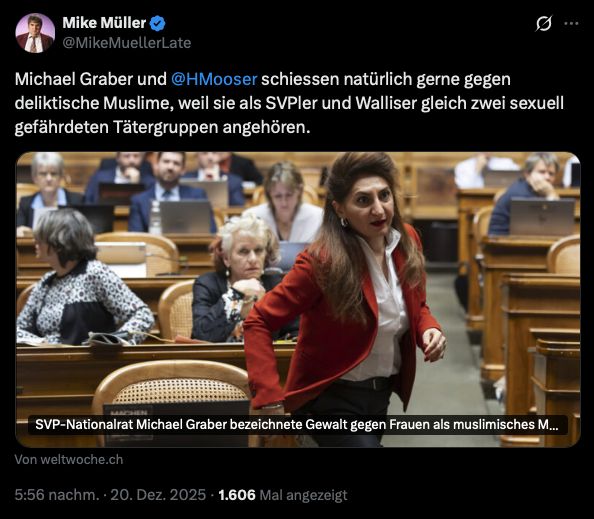
Task: Follow the @HMooser mention link
Action: [x=214, y=79]
